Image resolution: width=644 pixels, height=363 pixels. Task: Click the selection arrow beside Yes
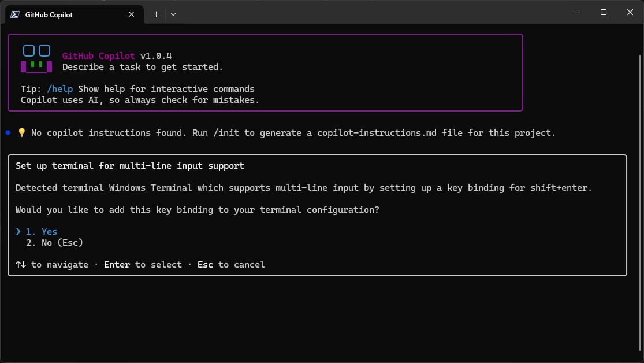point(18,232)
